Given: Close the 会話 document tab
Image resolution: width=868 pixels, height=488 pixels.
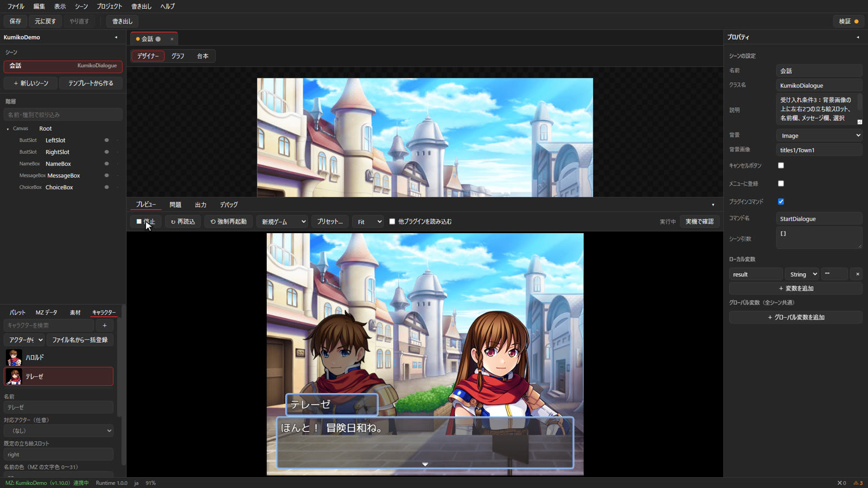Looking at the screenshot, I should coord(172,39).
